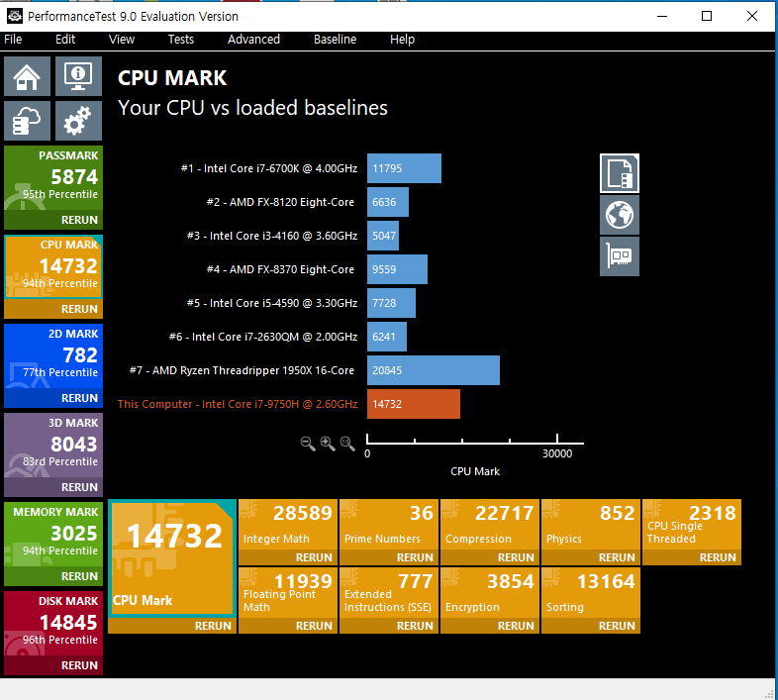Select the Floating Point Math 11939 tile

[288, 593]
